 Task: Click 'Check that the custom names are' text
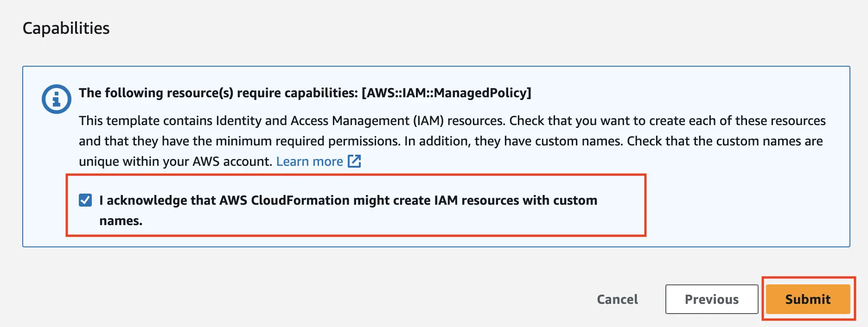coord(725,141)
